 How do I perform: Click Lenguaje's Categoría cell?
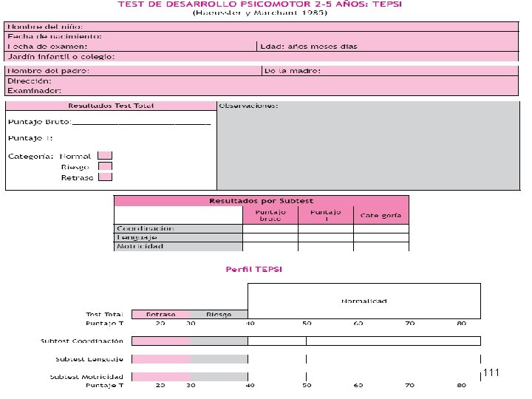pos(381,237)
